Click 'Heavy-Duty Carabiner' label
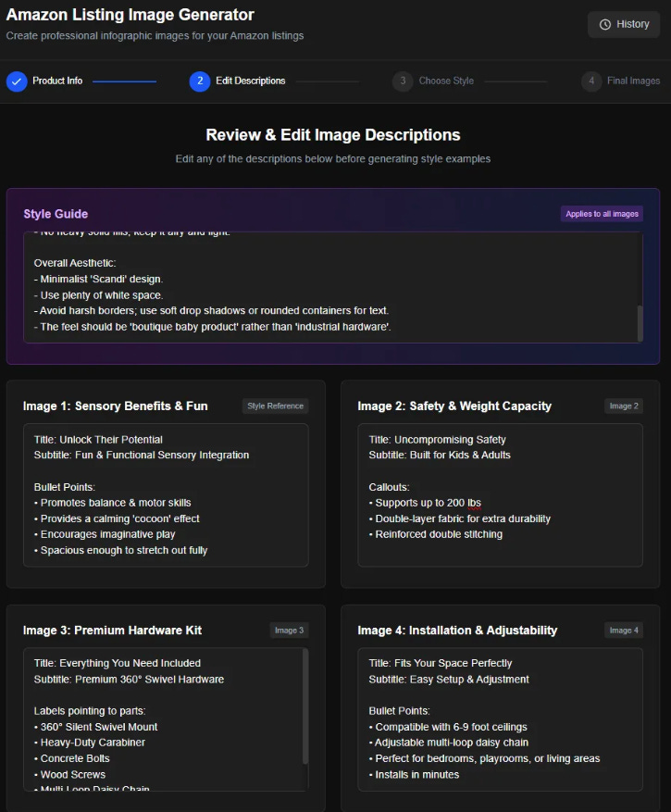671x812 pixels. click(90, 743)
